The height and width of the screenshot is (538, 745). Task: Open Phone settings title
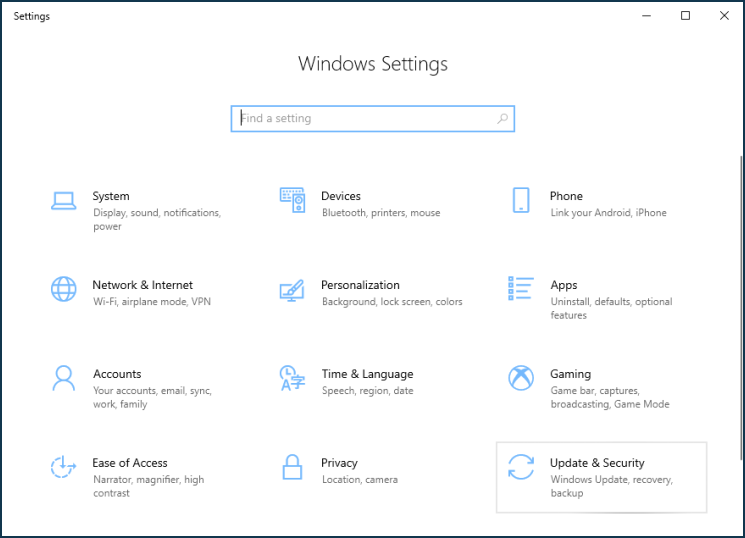tap(566, 196)
